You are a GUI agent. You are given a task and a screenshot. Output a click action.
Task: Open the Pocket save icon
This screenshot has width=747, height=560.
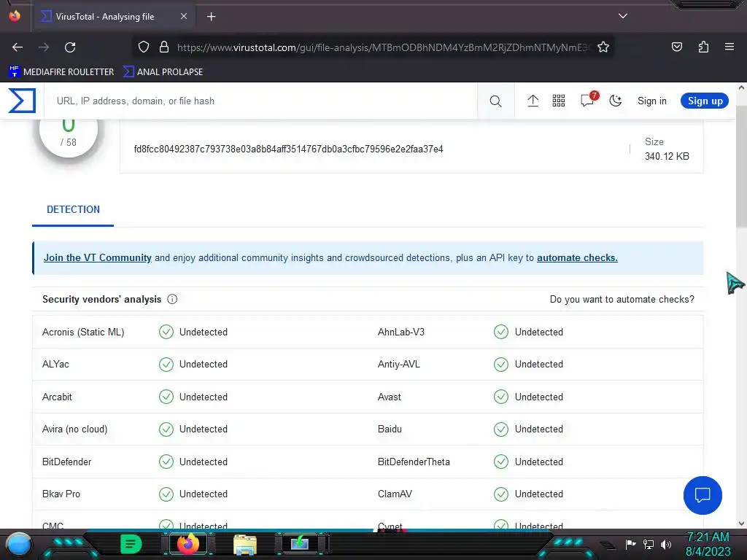676,47
